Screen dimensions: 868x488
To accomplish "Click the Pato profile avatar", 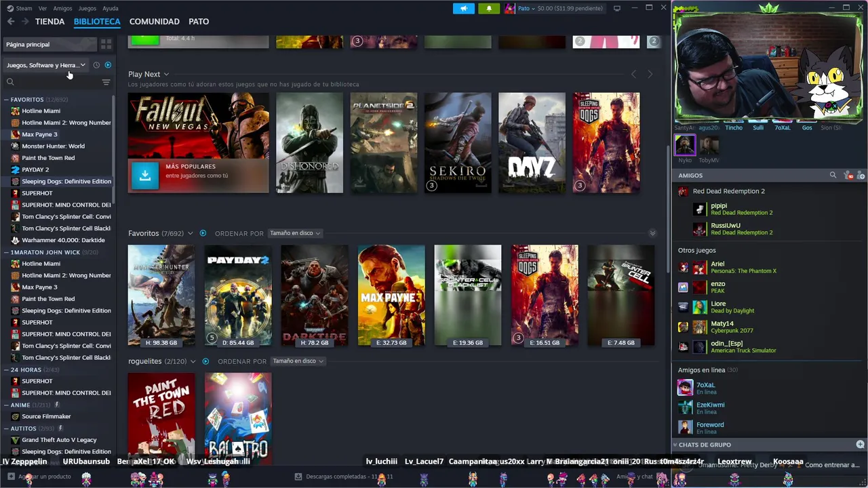I will coord(509,8).
